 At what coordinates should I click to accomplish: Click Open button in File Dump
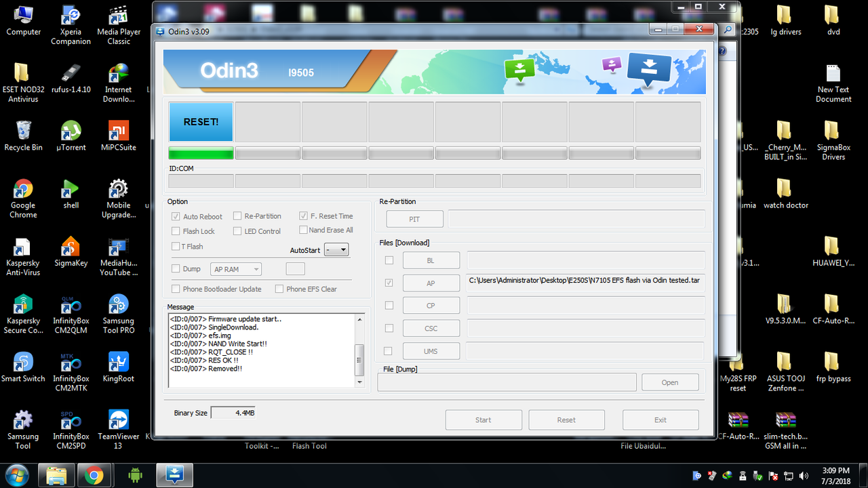coord(670,382)
